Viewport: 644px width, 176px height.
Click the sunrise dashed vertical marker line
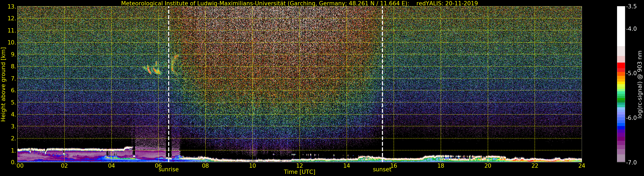169,84
